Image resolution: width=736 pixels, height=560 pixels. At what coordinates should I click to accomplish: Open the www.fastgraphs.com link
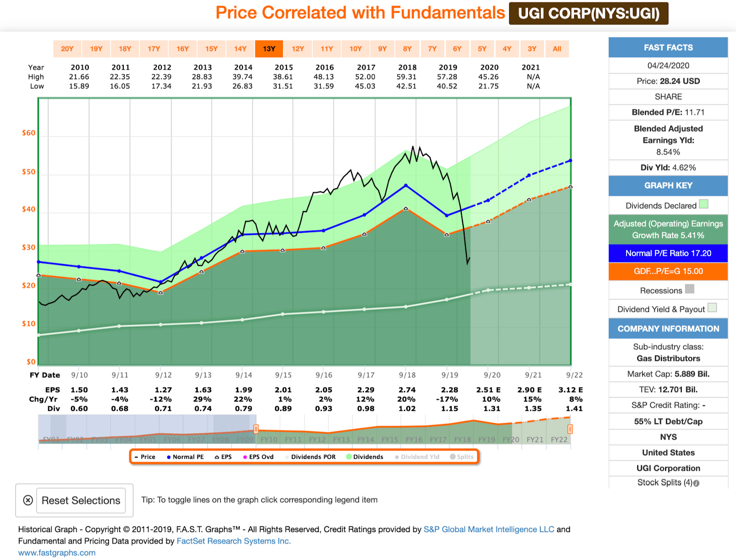tap(57, 553)
